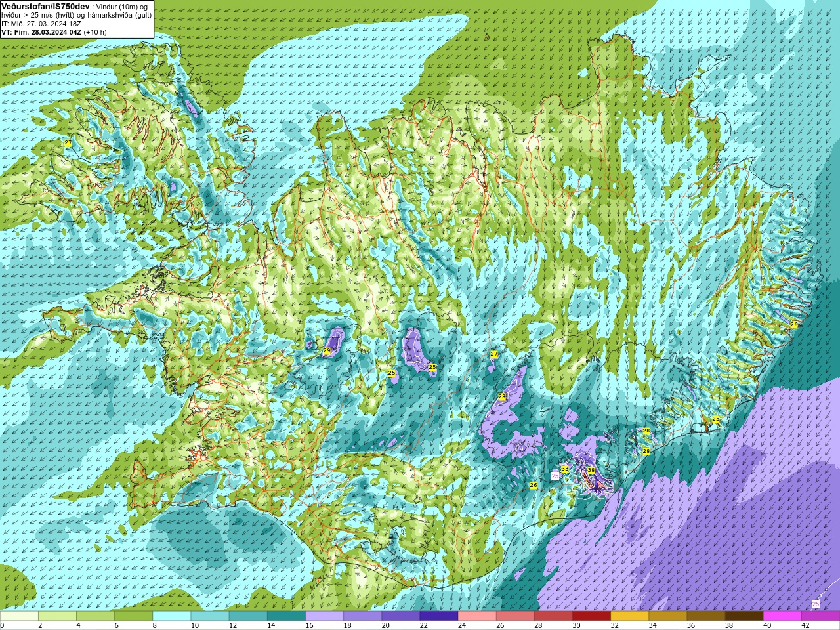Click the legend scale number 32
This screenshot has width=840, height=630.
tap(614, 625)
